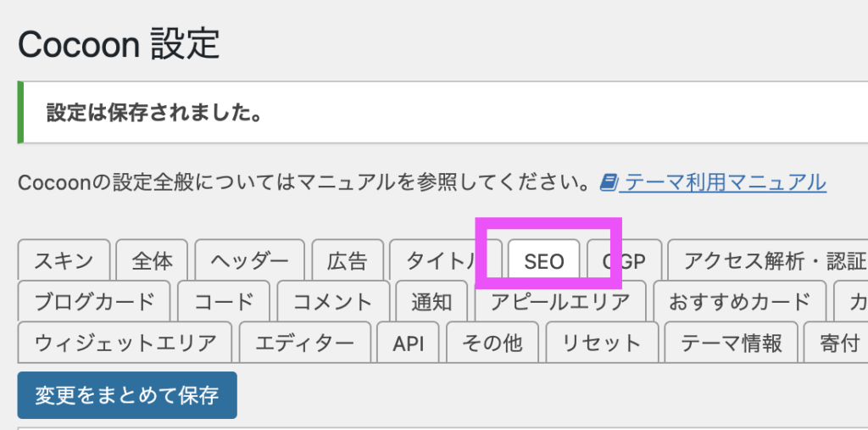Switch to the ウィジェットエリア tab
The image size is (868, 430).
coord(125,343)
